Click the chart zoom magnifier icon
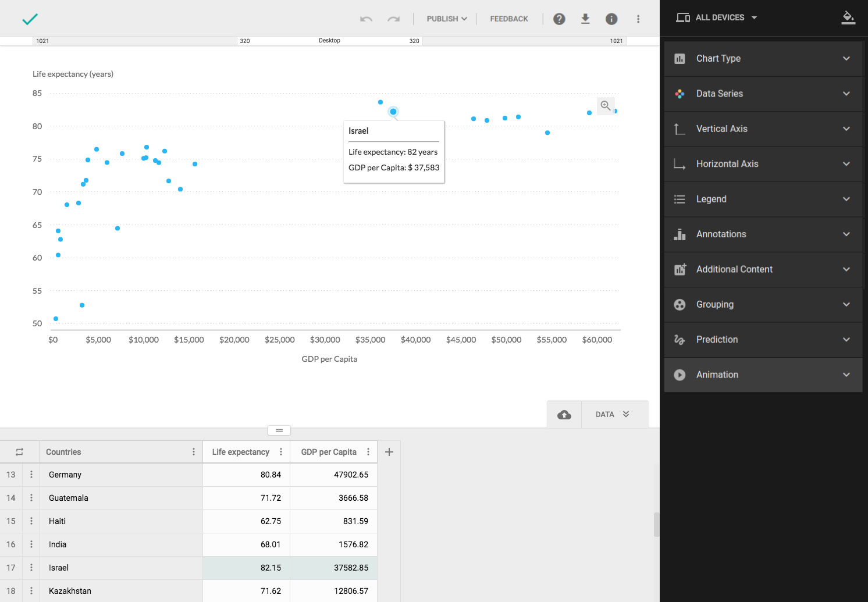868x602 pixels. point(606,106)
